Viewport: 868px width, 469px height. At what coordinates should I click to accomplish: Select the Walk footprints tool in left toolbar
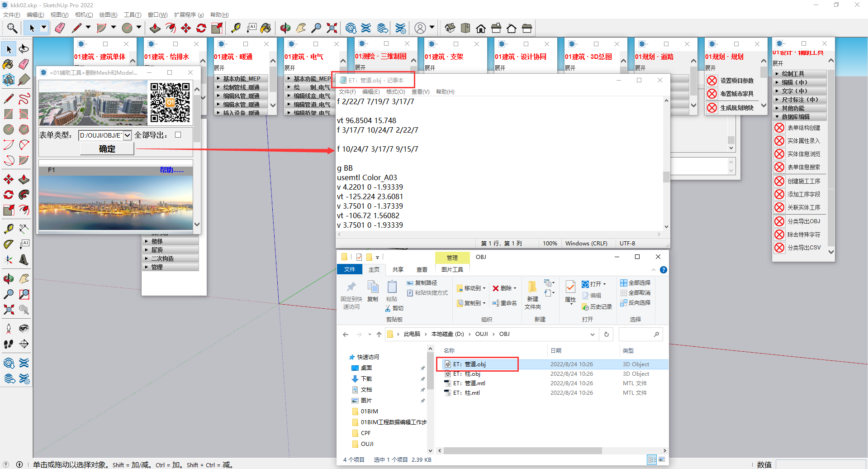[x=9, y=344]
